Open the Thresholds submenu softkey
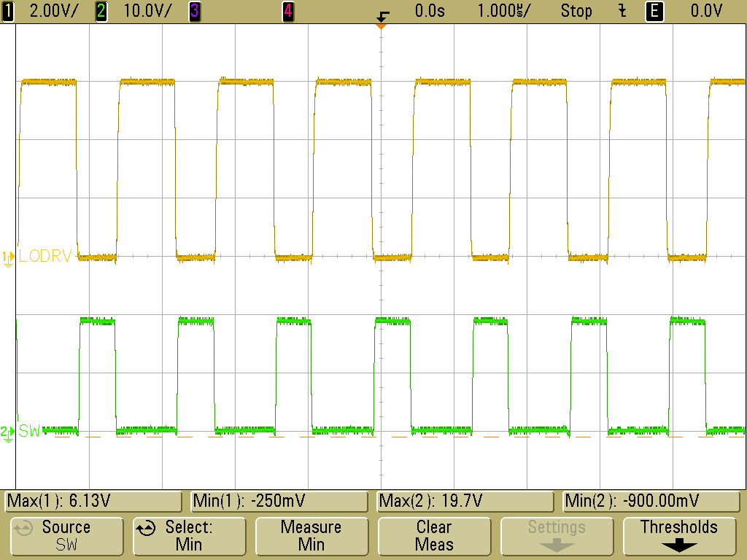Image resolution: width=747 pixels, height=560 pixels. pyautogui.click(x=679, y=536)
